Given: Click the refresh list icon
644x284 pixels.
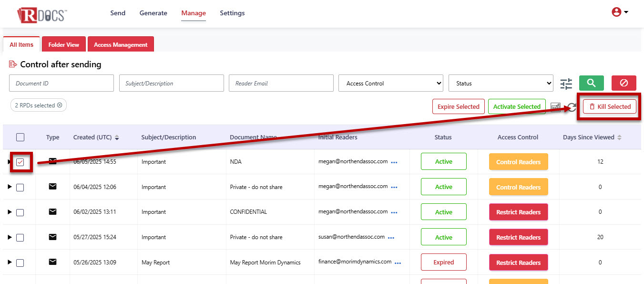Looking at the screenshot, I should click(x=572, y=107).
